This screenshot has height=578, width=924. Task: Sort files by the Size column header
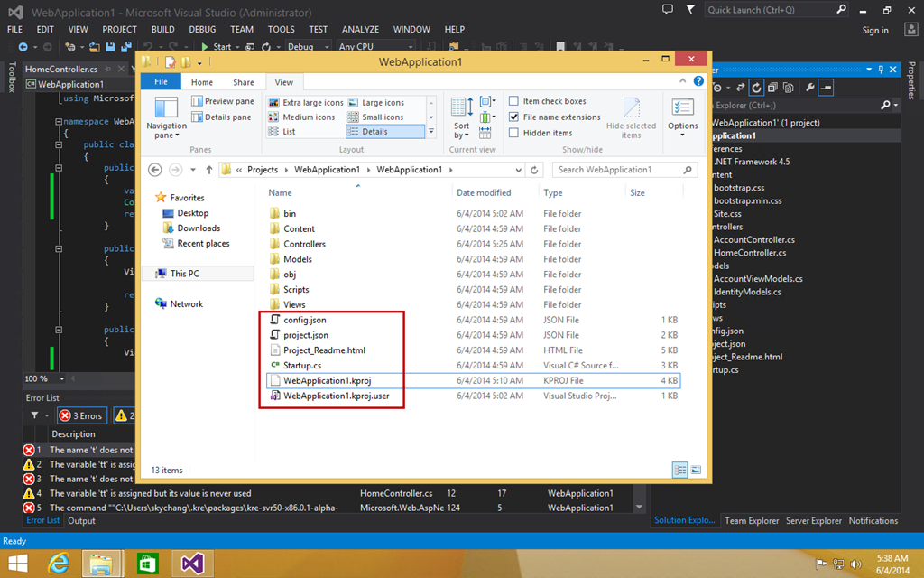click(x=637, y=193)
